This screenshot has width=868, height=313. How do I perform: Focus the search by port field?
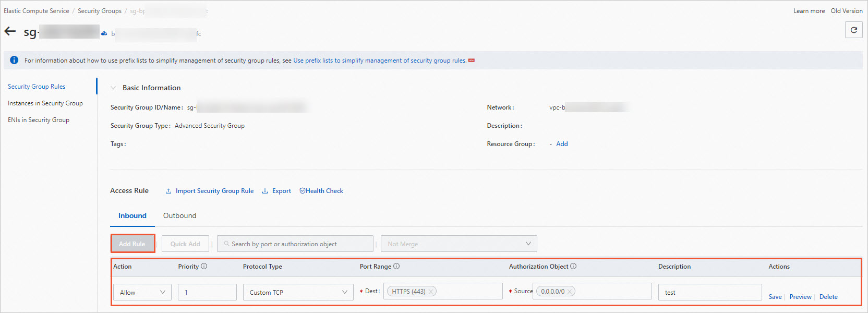click(295, 244)
